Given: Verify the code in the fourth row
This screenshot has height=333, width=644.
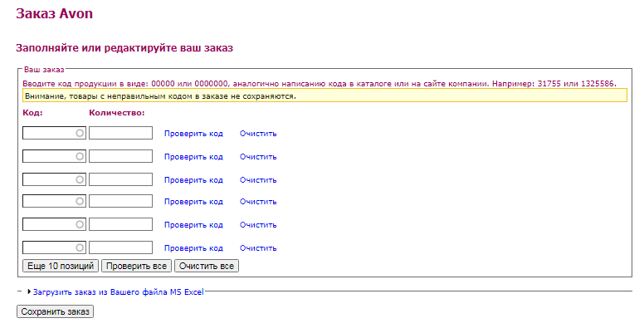Looking at the screenshot, I should pos(193,202).
